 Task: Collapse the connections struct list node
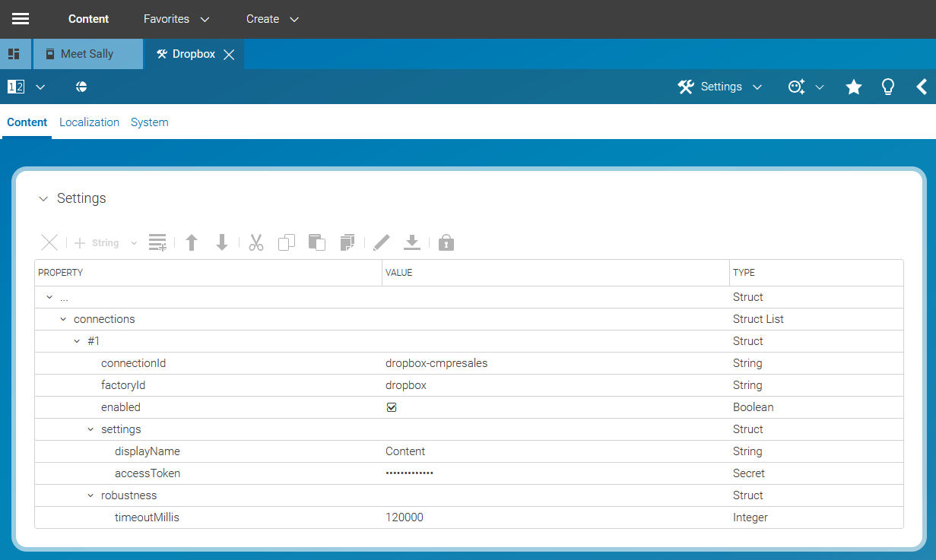[63, 319]
